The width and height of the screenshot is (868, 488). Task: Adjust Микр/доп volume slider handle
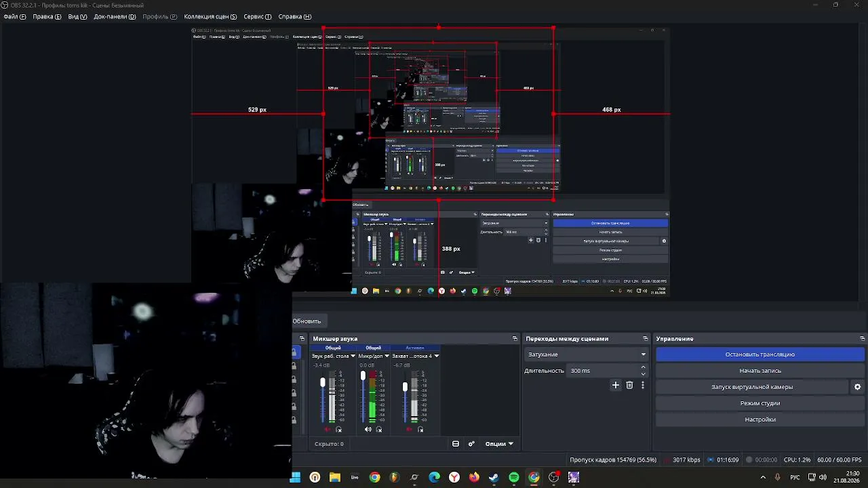363,375
